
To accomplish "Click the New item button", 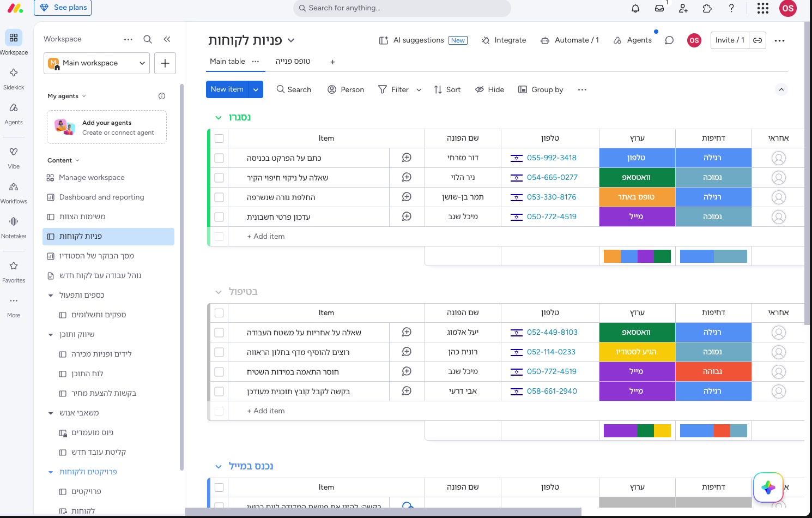I will [227, 89].
